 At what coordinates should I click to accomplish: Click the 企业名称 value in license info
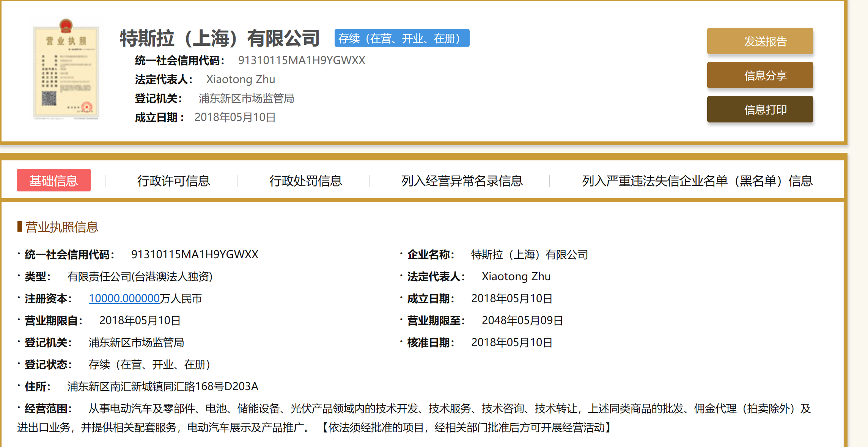coord(529,254)
